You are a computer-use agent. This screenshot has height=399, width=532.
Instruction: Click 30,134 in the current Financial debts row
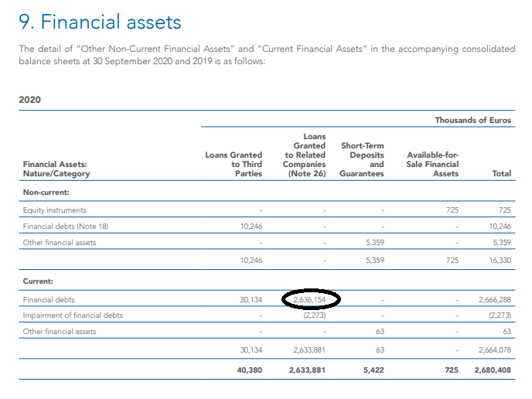click(251, 299)
